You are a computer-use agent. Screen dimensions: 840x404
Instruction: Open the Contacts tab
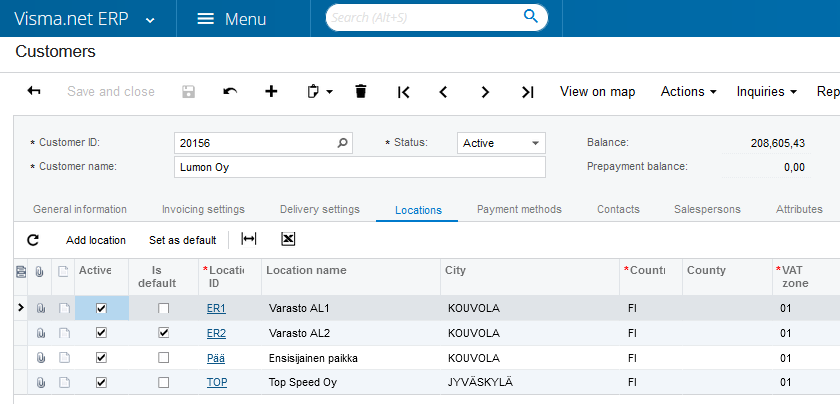(618, 209)
